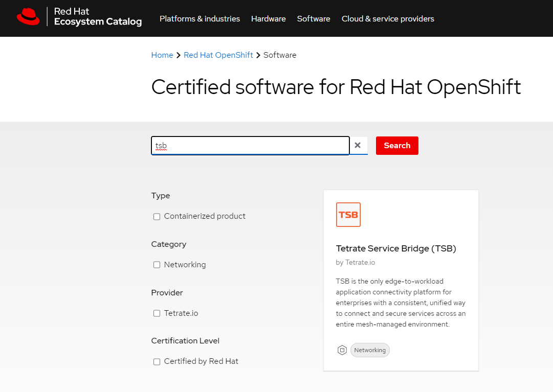This screenshot has height=392, width=553.
Task: Check the Certified by Red Hat filter
Action: click(157, 361)
